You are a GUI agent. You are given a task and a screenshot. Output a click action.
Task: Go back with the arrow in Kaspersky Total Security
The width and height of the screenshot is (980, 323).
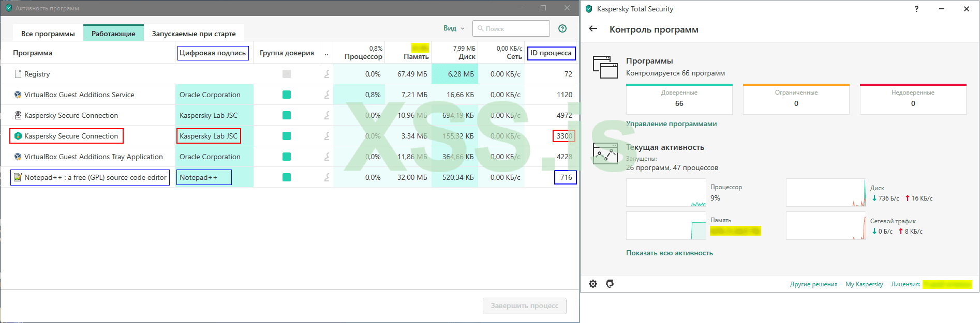tap(593, 29)
